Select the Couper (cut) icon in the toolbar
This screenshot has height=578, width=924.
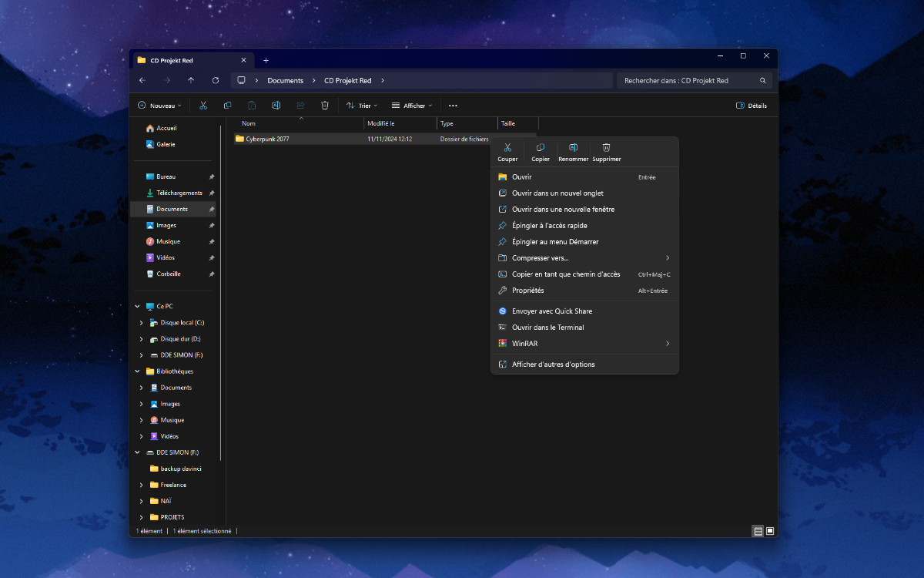pos(203,106)
